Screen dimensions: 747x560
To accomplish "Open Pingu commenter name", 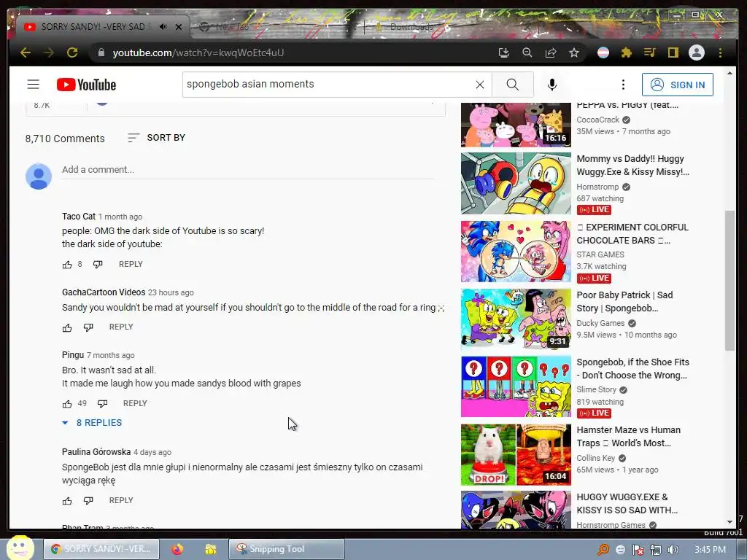I will pos(73,355).
